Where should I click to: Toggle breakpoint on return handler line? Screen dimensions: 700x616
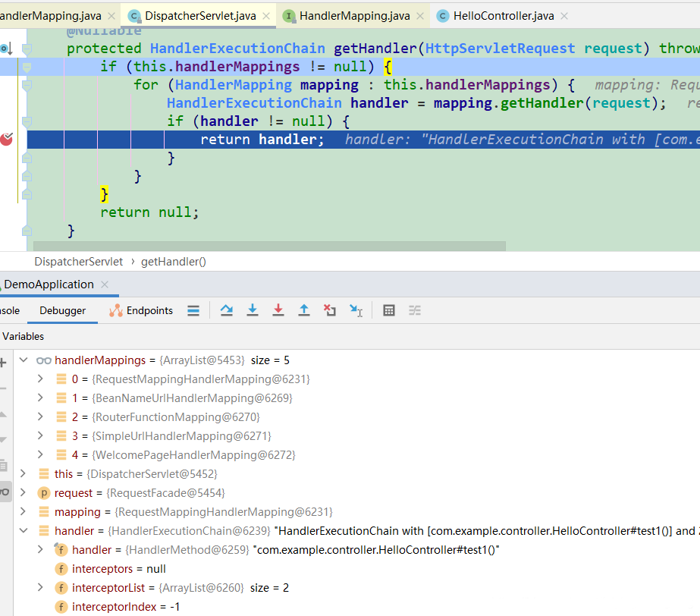tap(6, 140)
